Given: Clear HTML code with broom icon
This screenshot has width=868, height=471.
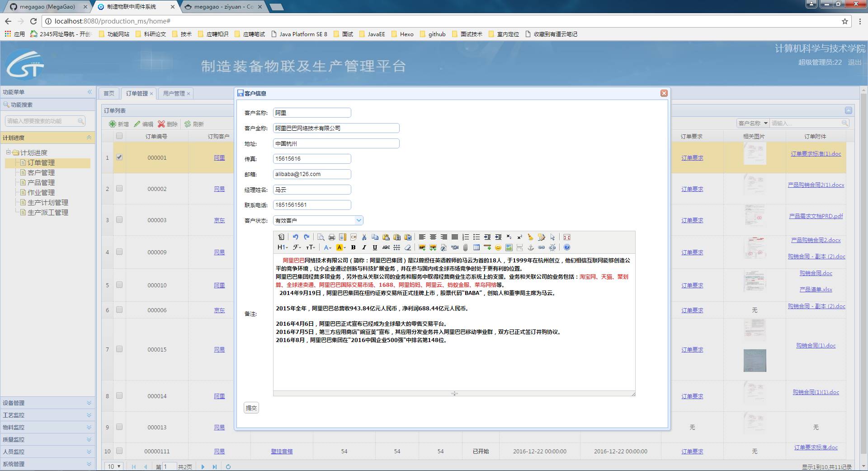Looking at the screenshot, I should (530, 237).
